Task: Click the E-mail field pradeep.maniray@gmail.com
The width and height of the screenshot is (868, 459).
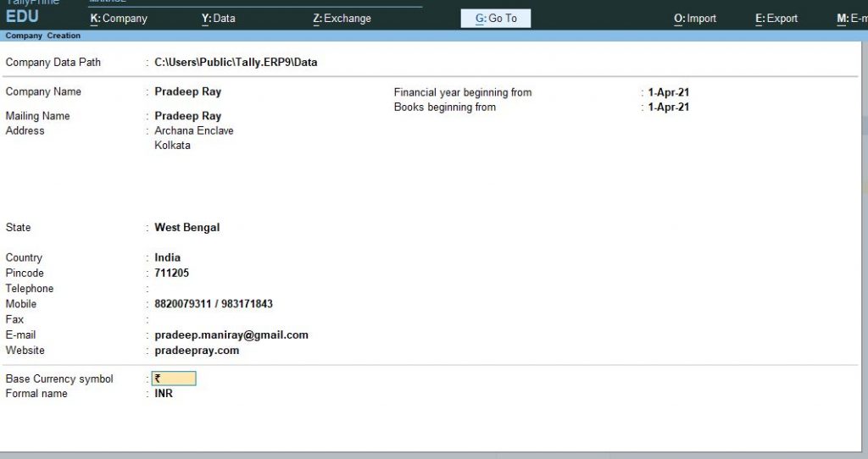Action: click(231, 335)
